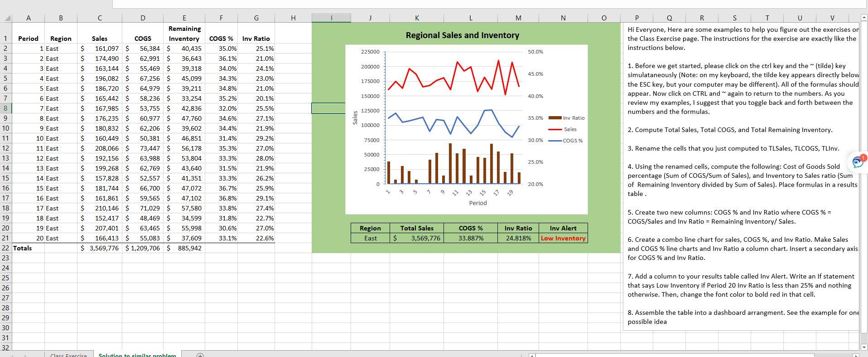Viewport: 868px width, 357px height.
Task: Click the Total Sales results header
Action: [x=417, y=228]
